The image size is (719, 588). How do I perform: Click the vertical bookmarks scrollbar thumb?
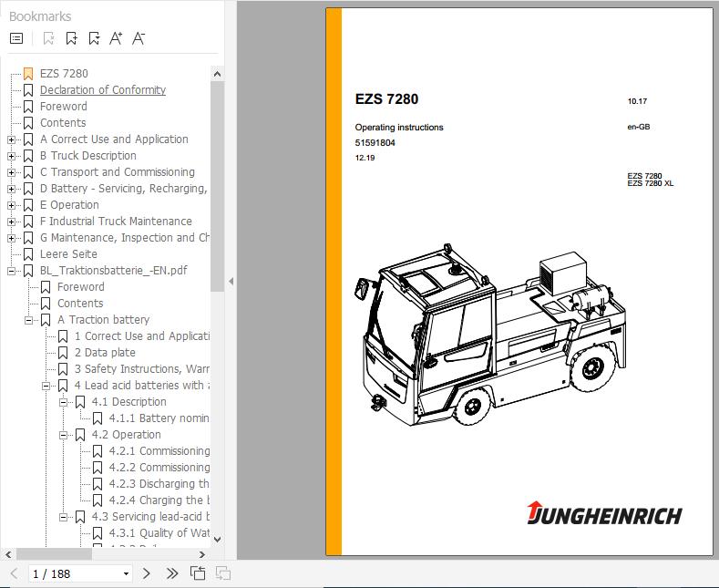pyautogui.click(x=217, y=186)
